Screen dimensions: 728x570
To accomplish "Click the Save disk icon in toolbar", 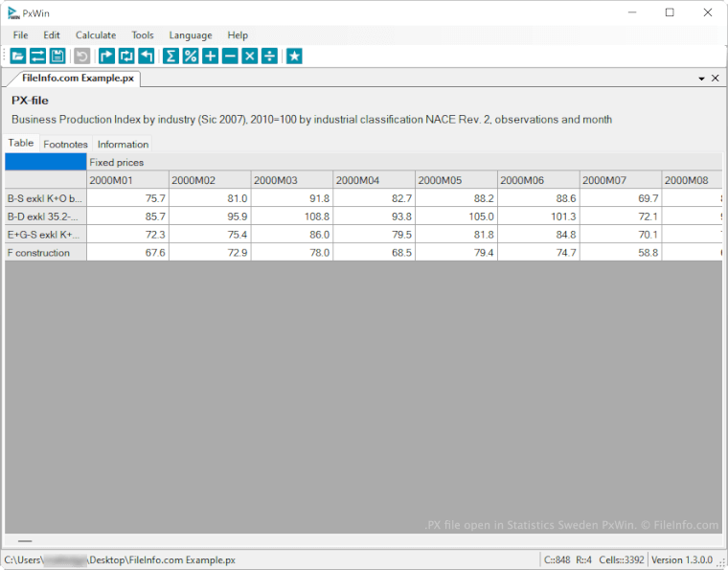I will tap(57, 57).
